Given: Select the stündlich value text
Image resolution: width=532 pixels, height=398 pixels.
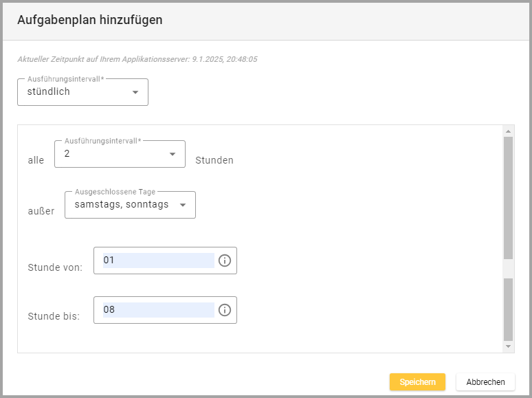Looking at the screenshot, I should [49, 91].
